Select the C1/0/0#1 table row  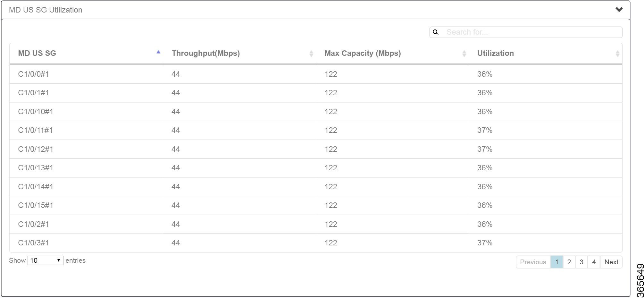pos(192,74)
